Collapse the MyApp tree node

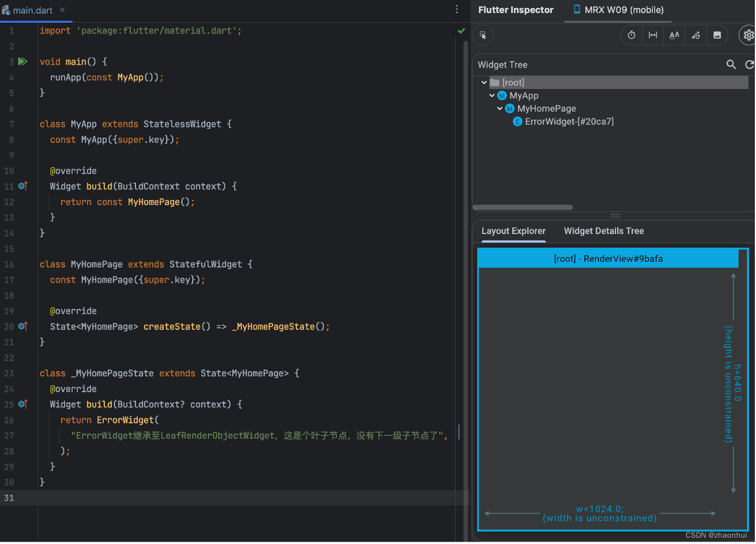492,96
